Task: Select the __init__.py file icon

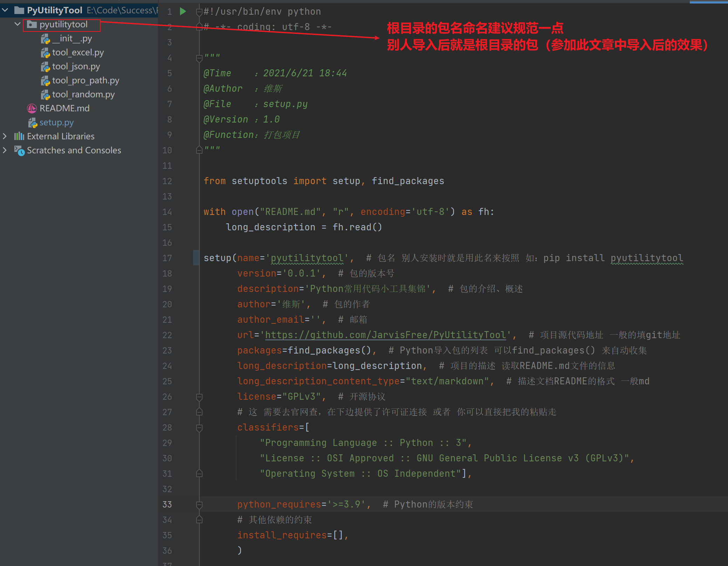Action: click(45, 39)
